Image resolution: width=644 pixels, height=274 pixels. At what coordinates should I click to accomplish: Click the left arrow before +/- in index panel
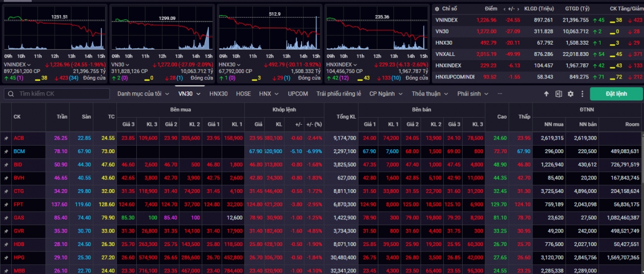click(x=504, y=9)
